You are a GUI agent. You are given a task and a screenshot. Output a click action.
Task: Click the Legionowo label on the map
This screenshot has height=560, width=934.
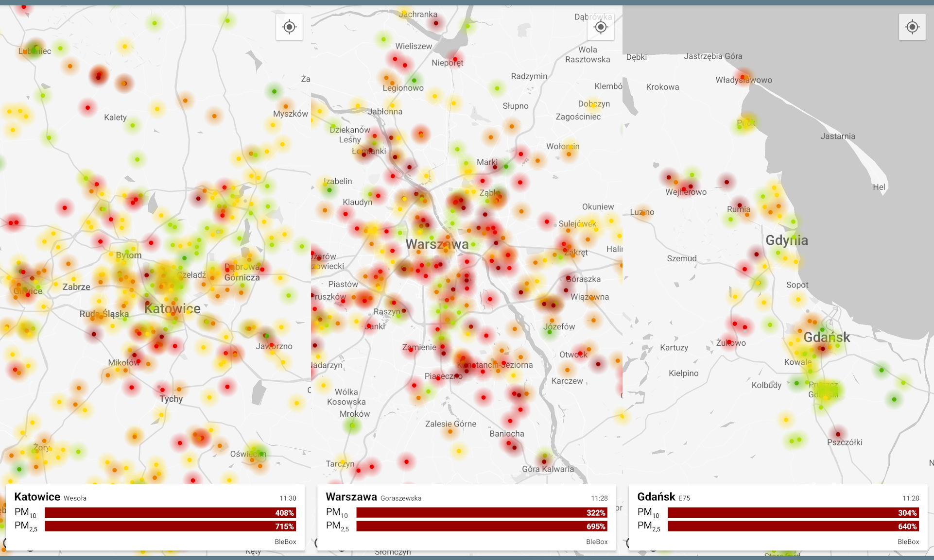click(x=403, y=88)
